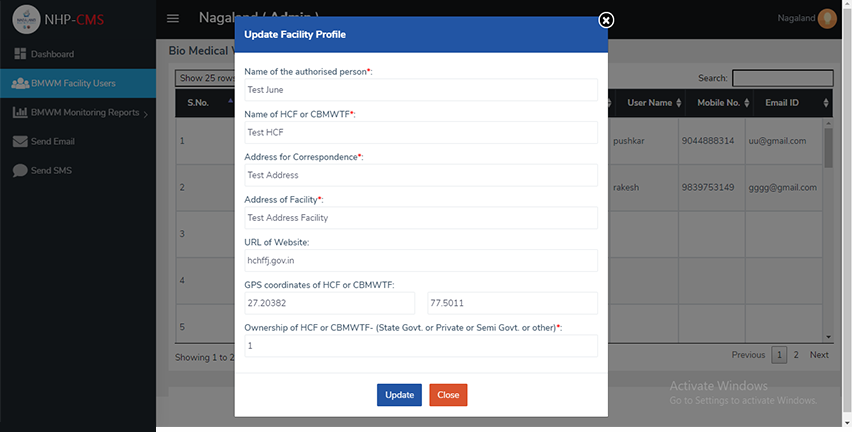Click the Send SMS chat bubble icon
The image size is (852, 432).
tap(20, 171)
